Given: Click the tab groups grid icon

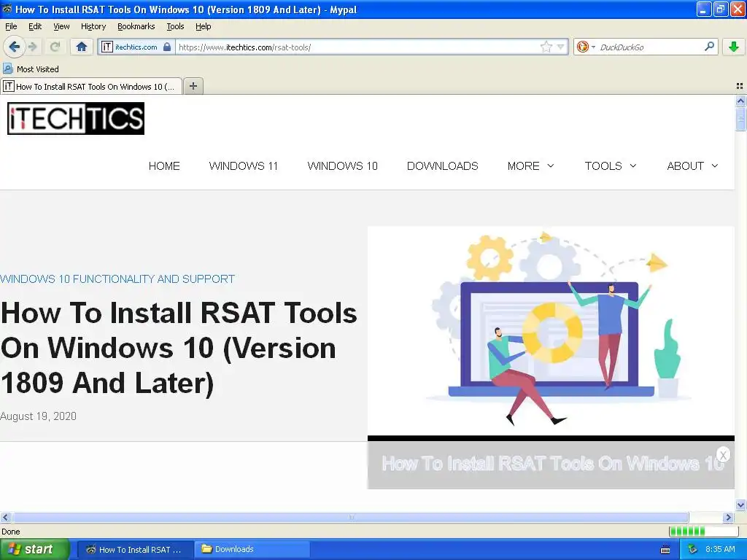Looking at the screenshot, I should coord(740,86).
